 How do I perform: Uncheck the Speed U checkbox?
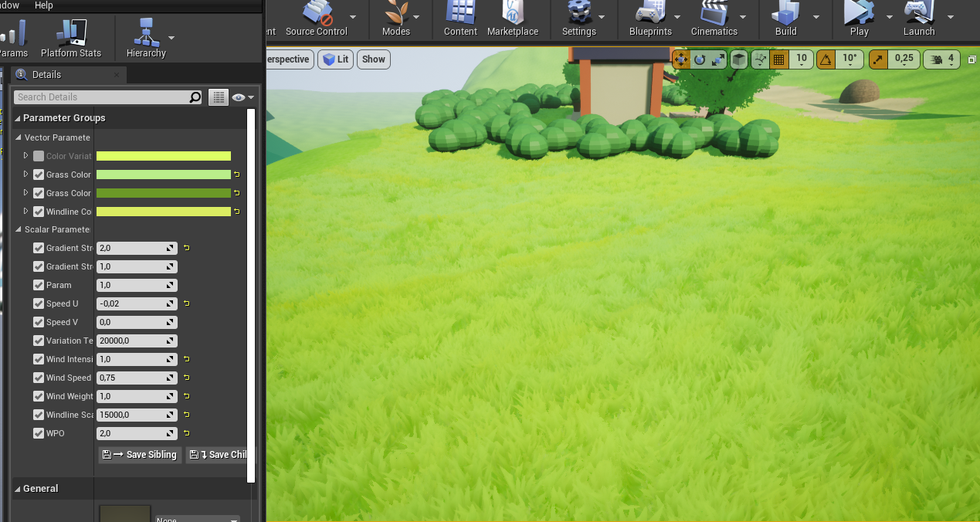pyautogui.click(x=39, y=303)
